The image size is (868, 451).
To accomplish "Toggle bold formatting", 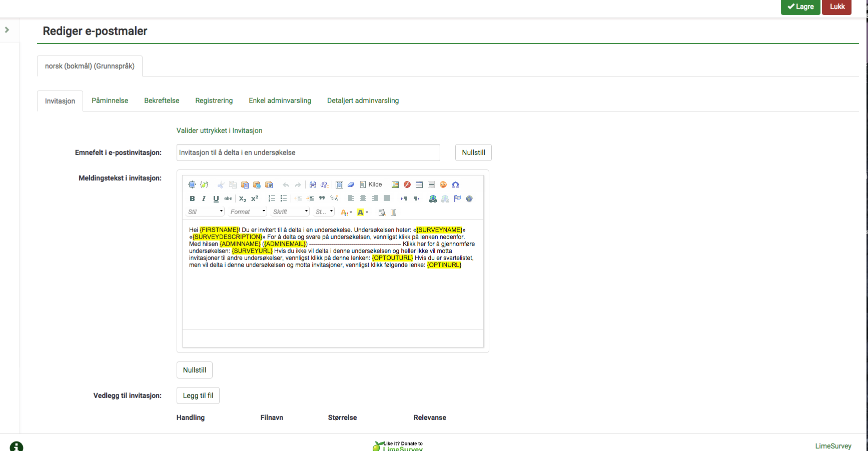I will (192, 198).
